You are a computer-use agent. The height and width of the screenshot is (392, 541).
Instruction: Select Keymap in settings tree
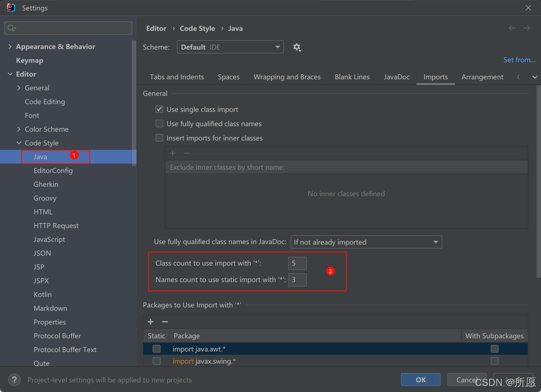[x=30, y=60]
